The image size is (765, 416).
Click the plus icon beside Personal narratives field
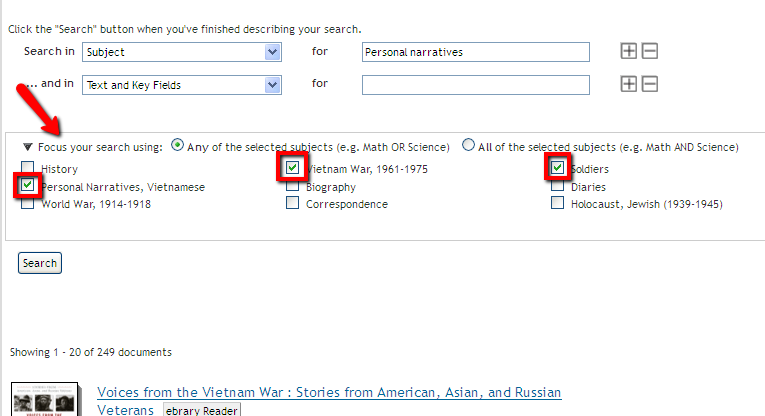[629, 51]
